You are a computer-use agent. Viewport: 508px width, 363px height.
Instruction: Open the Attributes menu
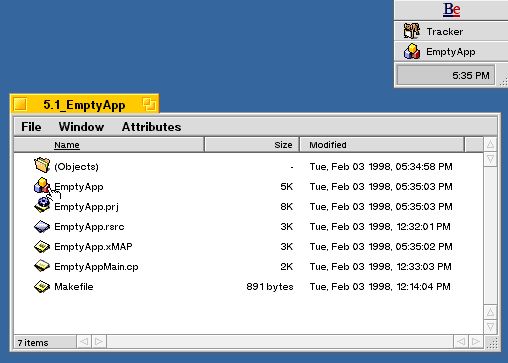pyautogui.click(x=151, y=127)
